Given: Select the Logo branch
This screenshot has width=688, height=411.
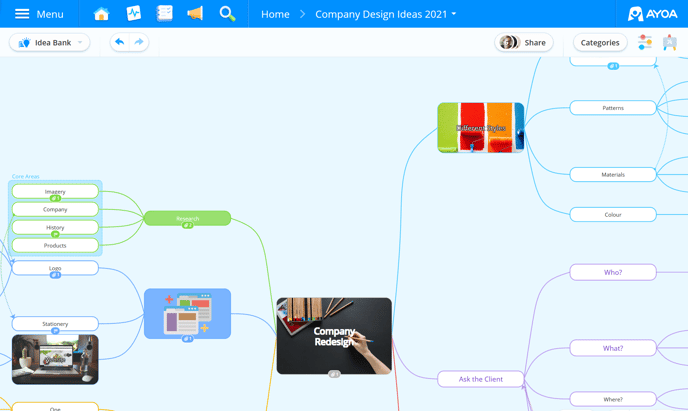Looking at the screenshot, I should 55,268.
